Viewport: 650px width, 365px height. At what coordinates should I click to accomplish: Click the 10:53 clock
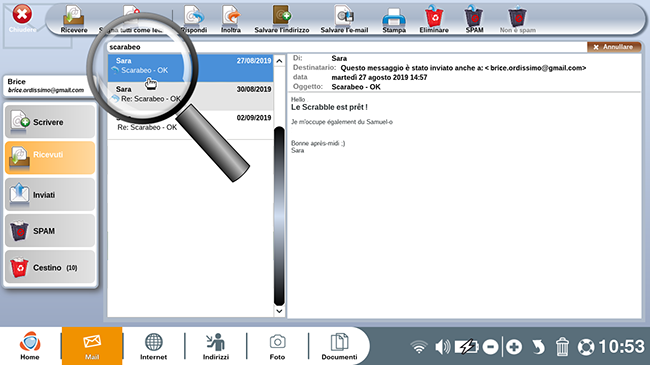point(621,346)
